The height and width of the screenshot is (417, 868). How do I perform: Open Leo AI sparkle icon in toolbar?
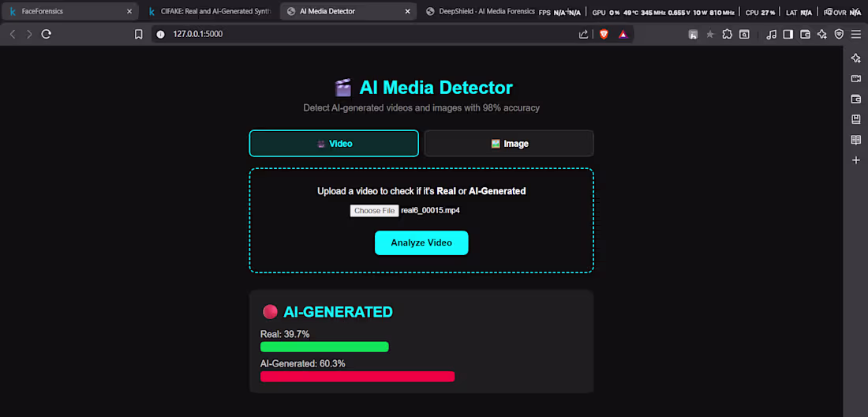coord(822,34)
